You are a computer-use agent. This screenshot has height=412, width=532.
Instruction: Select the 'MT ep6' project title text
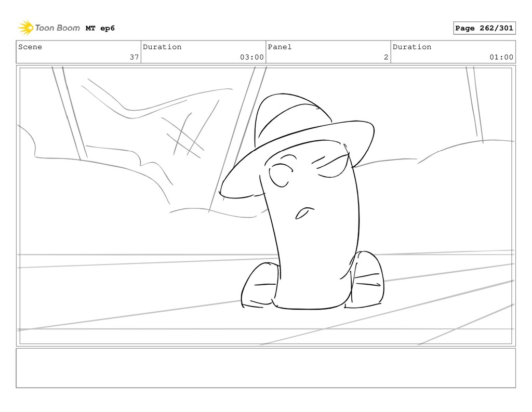pos(100,28)
